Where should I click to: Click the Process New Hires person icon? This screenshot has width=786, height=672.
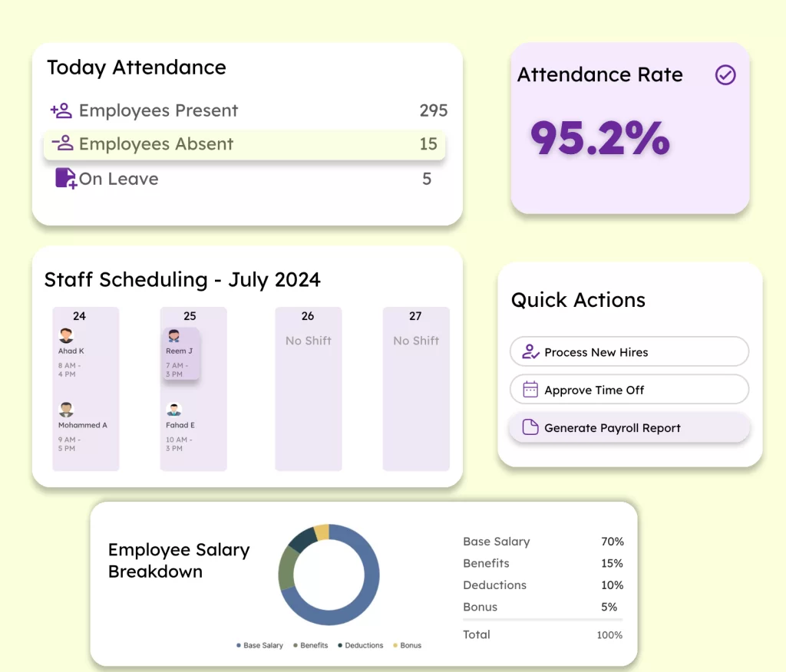click(530, 352)
